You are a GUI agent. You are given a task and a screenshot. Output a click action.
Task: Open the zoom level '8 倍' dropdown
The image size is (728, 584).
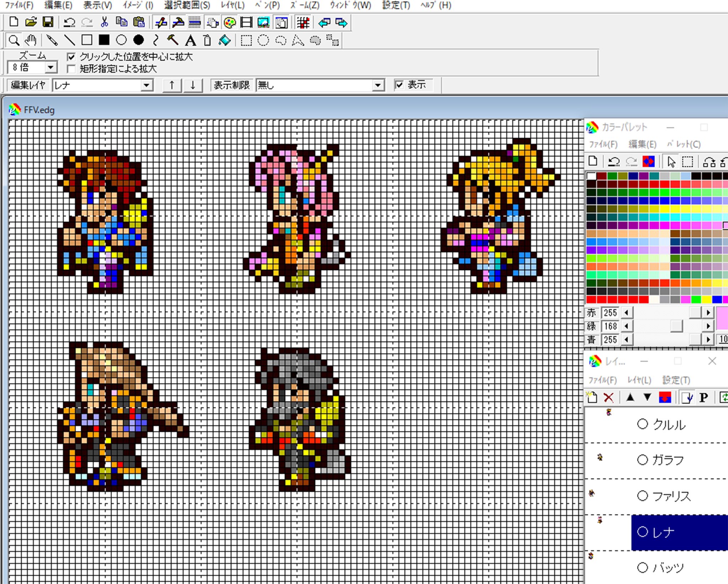point(50,67)
